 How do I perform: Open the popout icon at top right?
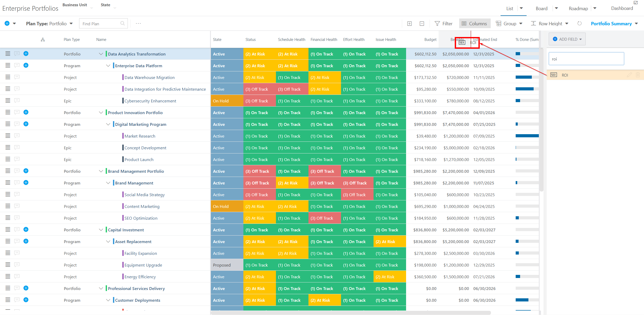(635, 3)
